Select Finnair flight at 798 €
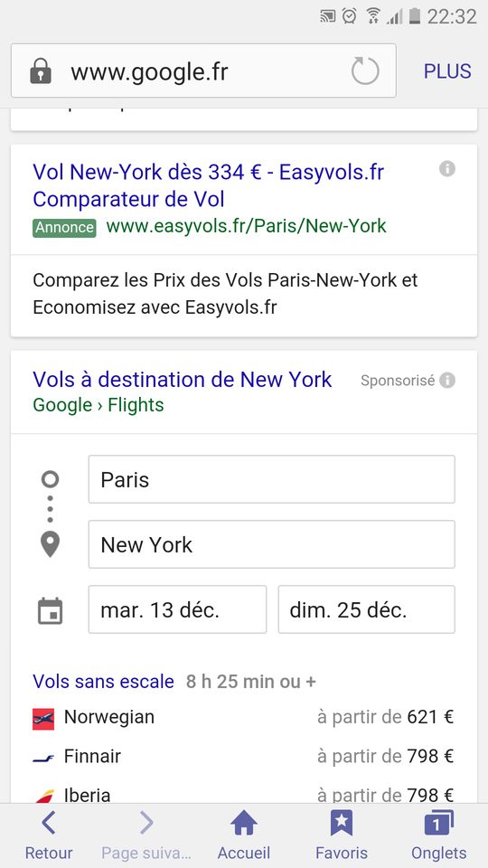The height and width of the screenshot is (868, 488). point(243,756)
